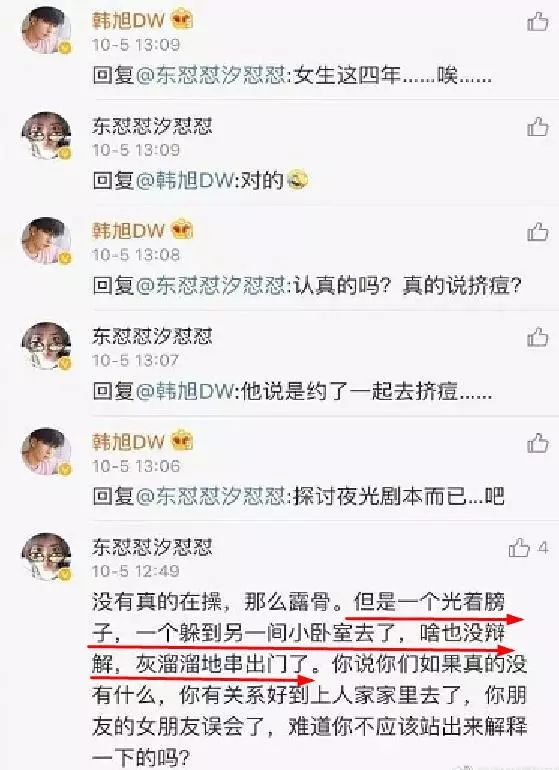This screenshot has width=559, height=770.
Task: Like 韩旭DW's comment posted at 13:09
Action: [537, 22]
